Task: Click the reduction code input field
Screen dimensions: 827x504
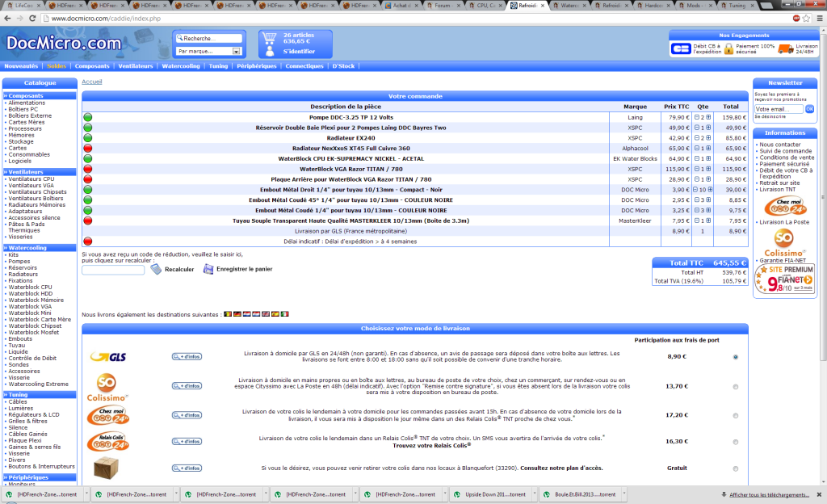Action: pos(113,270)
